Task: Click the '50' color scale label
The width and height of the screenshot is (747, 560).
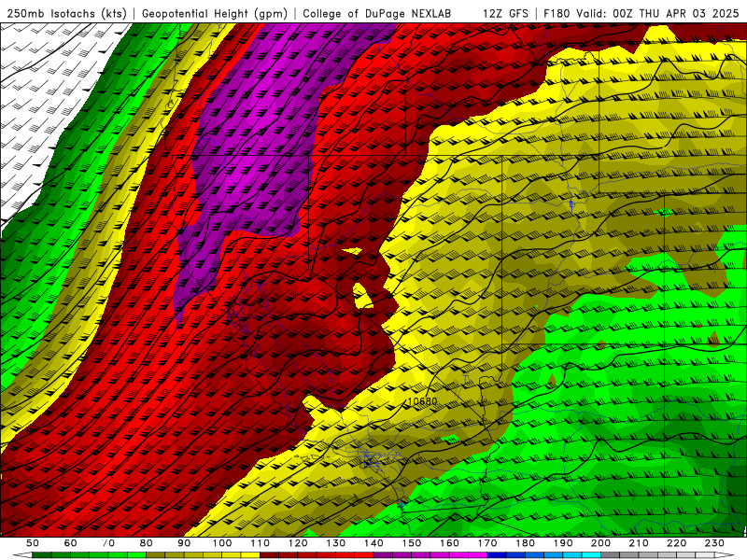Action: click(33, 543)
